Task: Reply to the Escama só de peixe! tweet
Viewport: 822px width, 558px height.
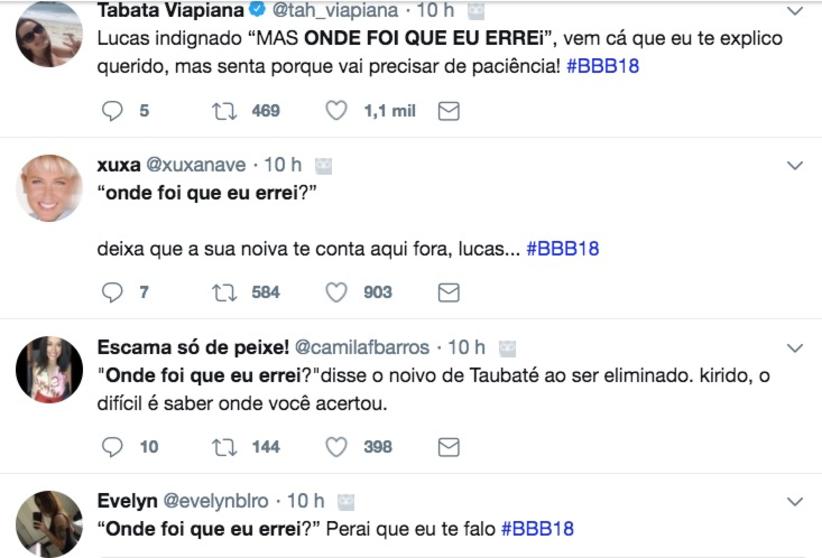Action: pos(113,447)
